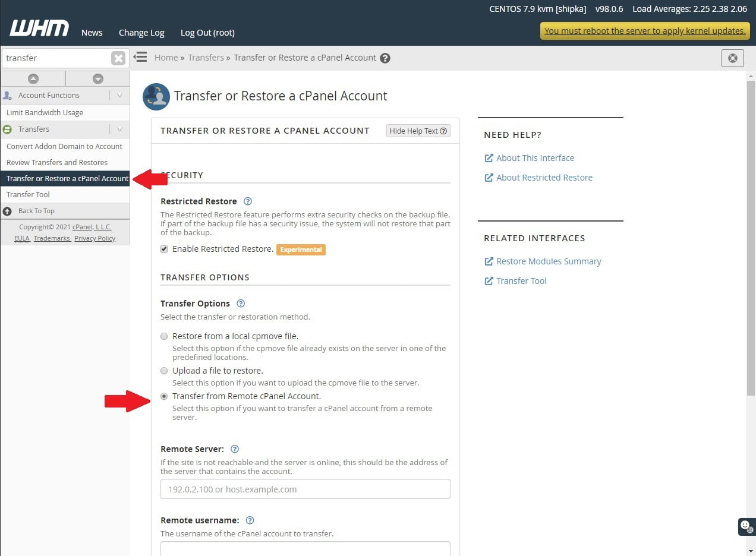This screenshot has height=556, width=756.
Task: Collapse the Transfers section chevron
Action: tap(119, 129)
